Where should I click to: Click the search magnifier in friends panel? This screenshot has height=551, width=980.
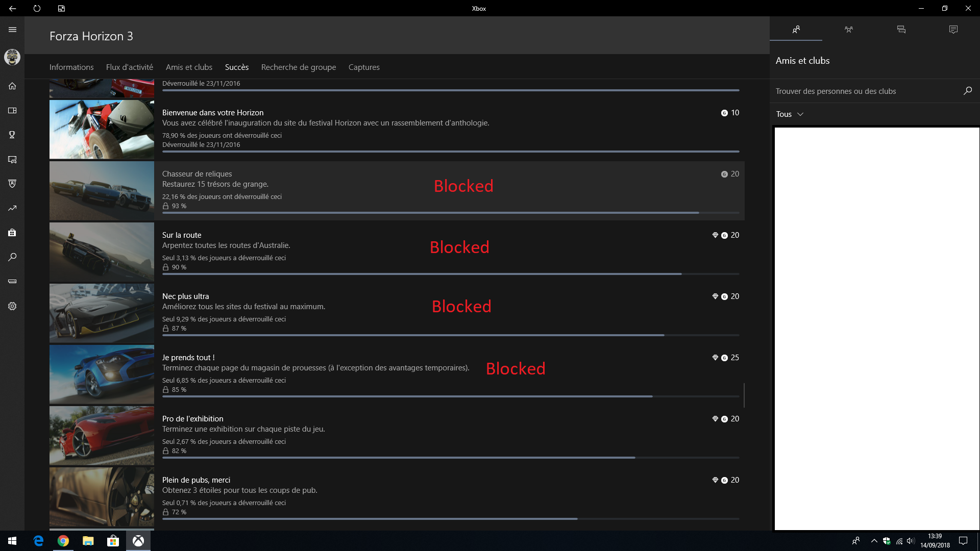pyautogui.click(x=967, y=91)
